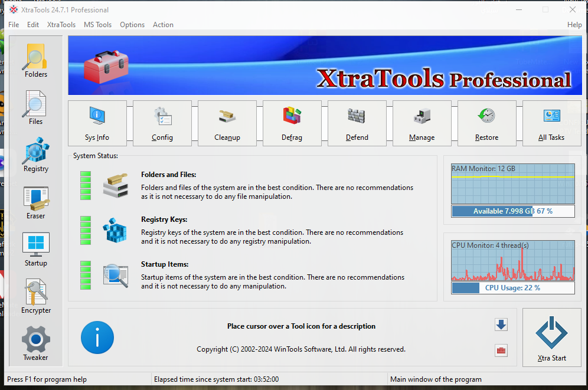Click the XtraTools title bar app icon
This screenshot has width=588, height=390.
(14, 10)
